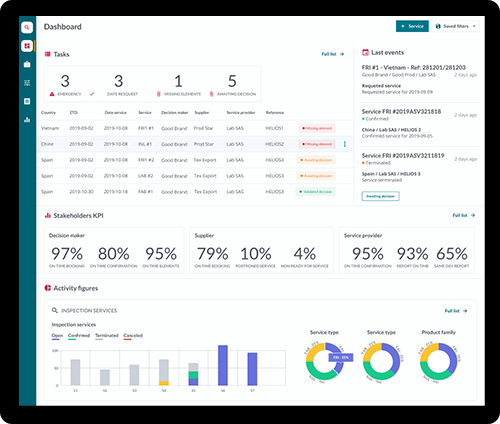Sort by the Supplier column header
This screenshot has height=424, width=500.
tap(202, 112)
